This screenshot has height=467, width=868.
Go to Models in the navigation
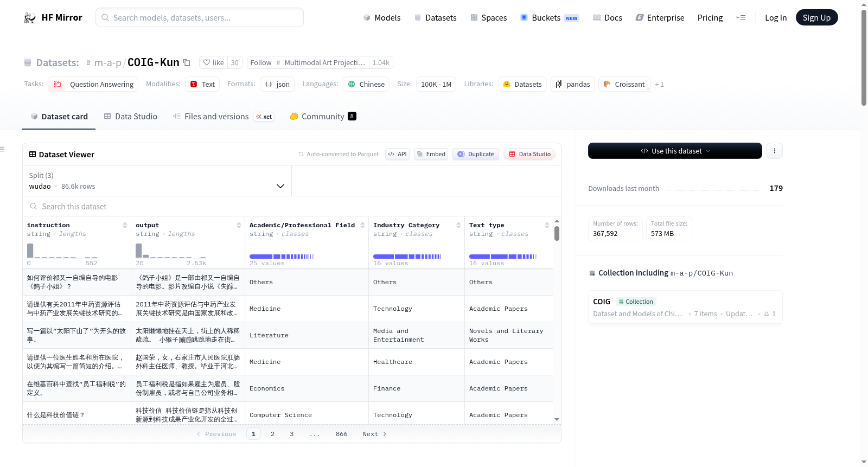coord(382,18)
